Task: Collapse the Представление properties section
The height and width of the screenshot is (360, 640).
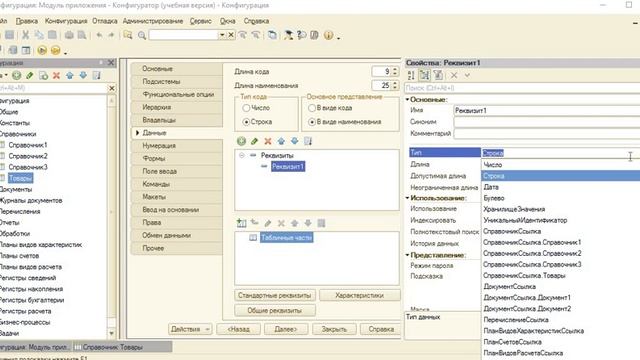Action: click(x=407, y=255)
